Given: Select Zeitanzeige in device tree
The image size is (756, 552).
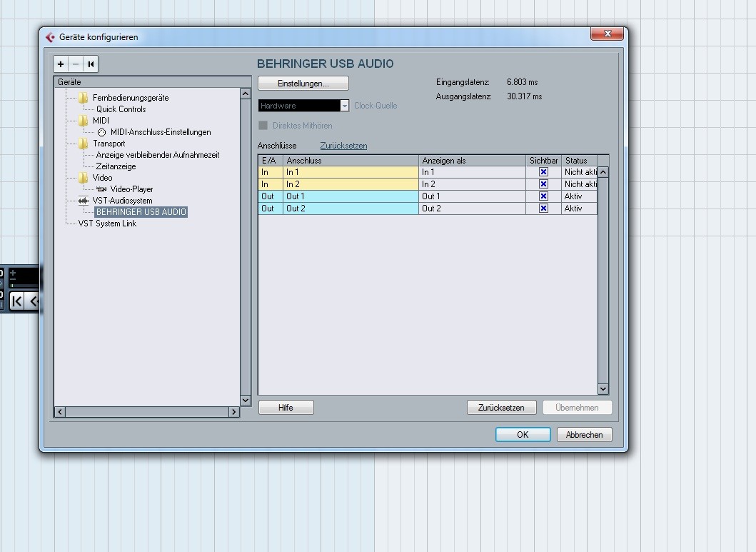Looking at the screenshot, I should click(x=116, y=166).
